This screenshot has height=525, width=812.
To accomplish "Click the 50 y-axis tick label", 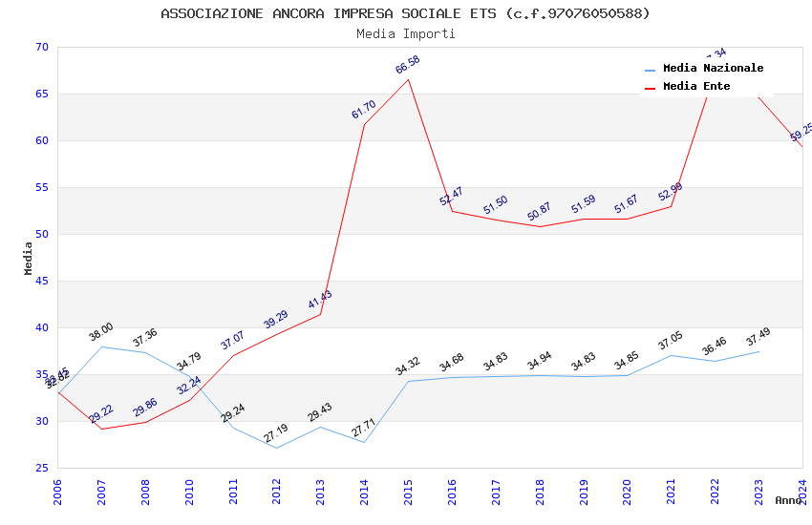I will 42,234.
